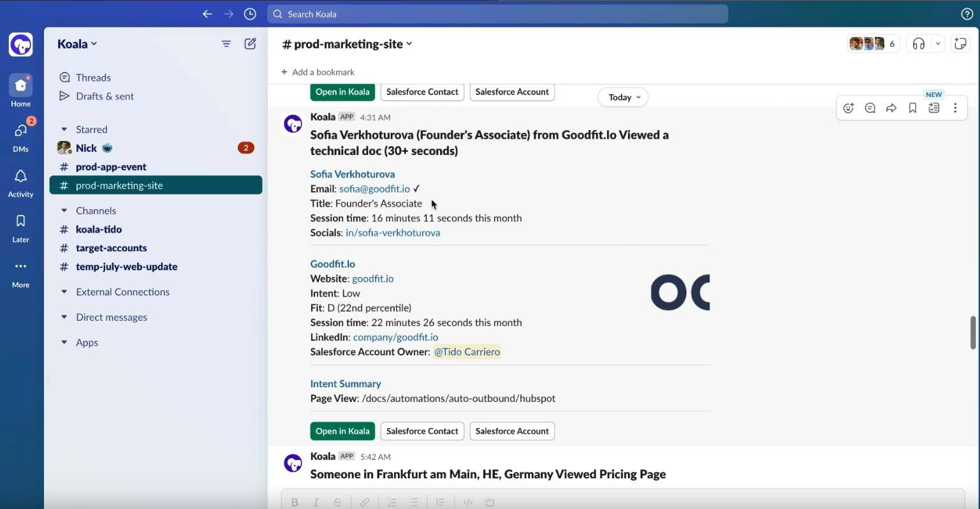Image resolution: width=980 pixels, height=509 pixels.
Task: Open the sofia@goodfit.io email link
Action: pyautogui.click(x=374, y=189)
